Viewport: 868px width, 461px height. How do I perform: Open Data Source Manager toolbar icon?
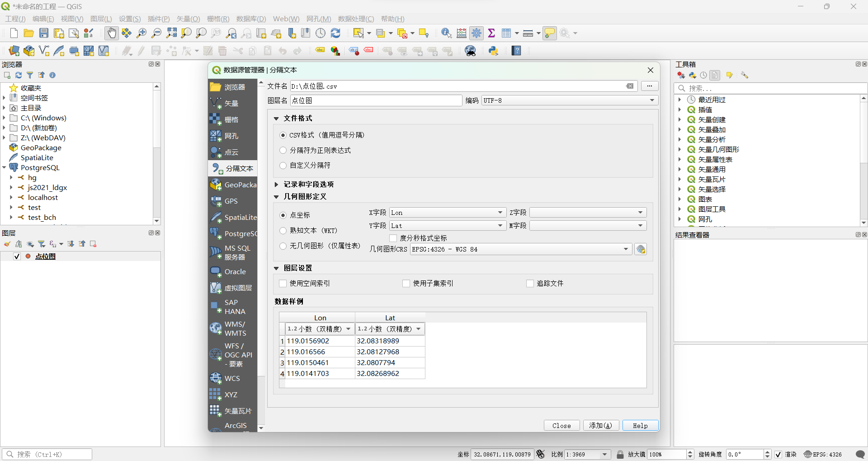[x=14, y=51]
